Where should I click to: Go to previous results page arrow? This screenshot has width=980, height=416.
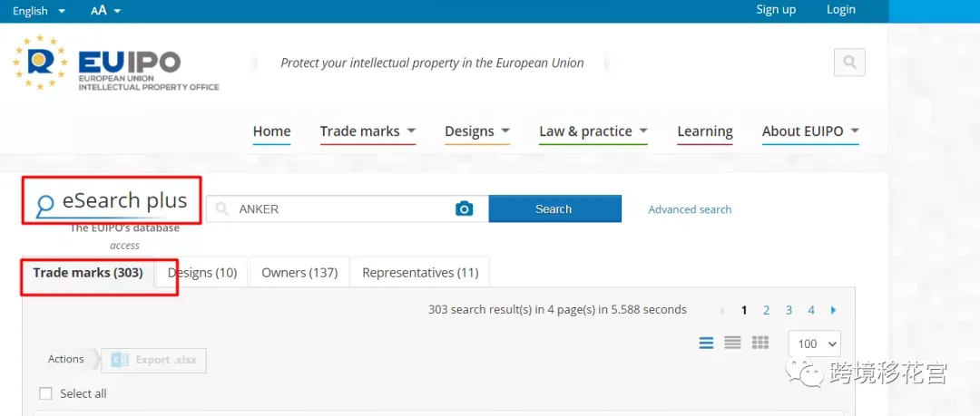click(722, 310)
